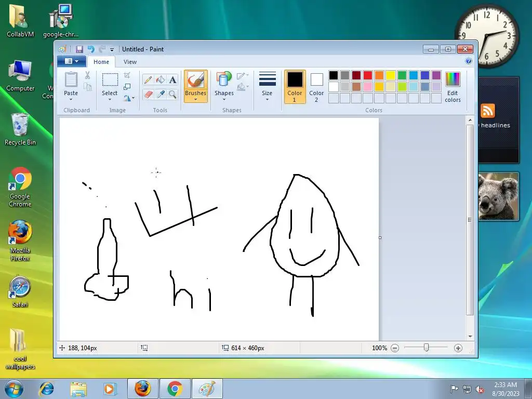
Task: Open the CollabVM desktop folder
Action: pos(20,21)
